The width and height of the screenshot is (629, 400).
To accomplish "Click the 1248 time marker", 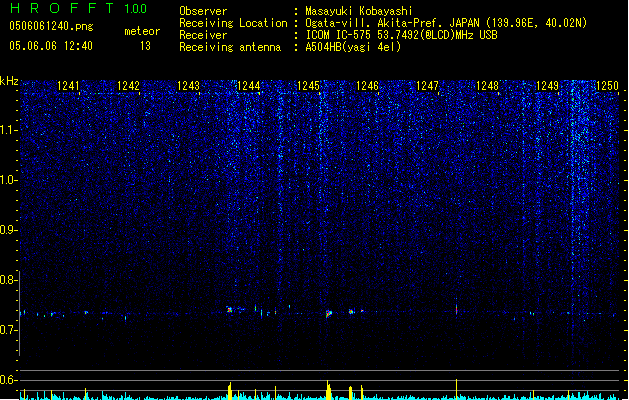I will (487, 85).
